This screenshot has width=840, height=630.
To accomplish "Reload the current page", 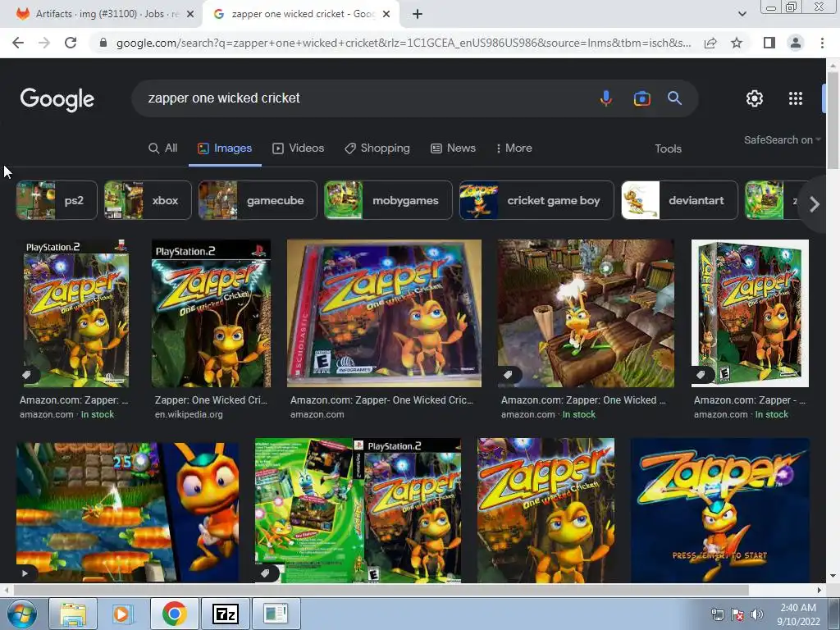I will click(71, 43).
